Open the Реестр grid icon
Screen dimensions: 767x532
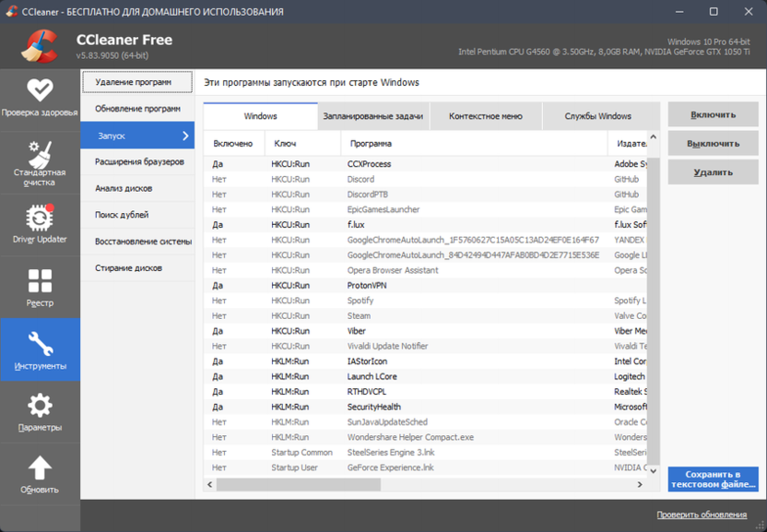click(x=40, y=280)
